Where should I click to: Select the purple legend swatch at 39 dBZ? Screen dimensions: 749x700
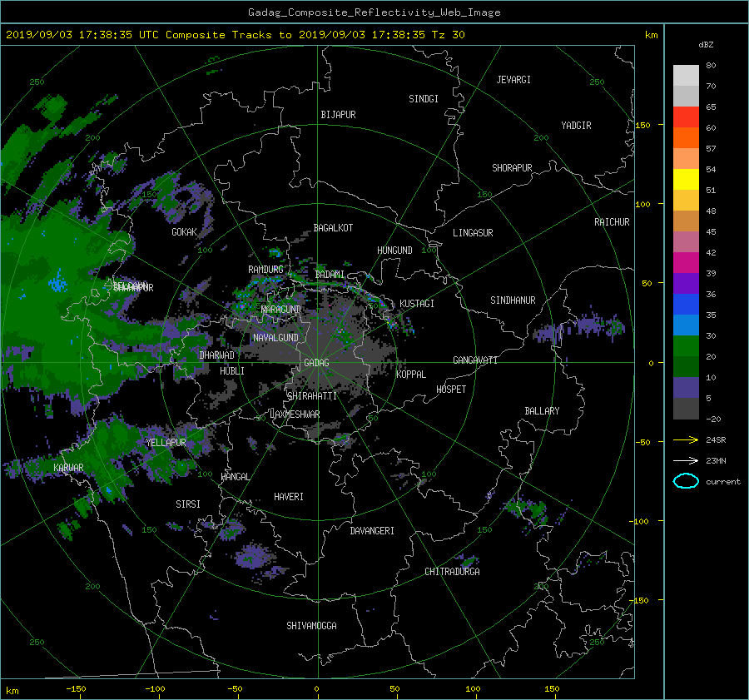686,283
